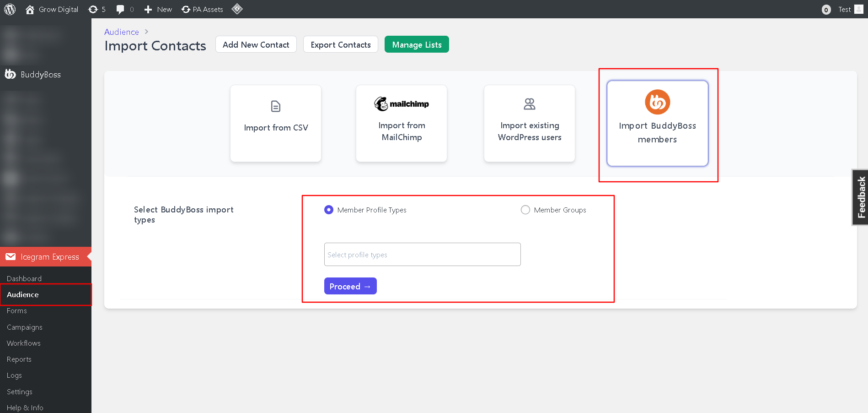Click the Mailchimp logo
Image resolution: width=868 pixels, height=413 pixels.
[x=402, y=104]
